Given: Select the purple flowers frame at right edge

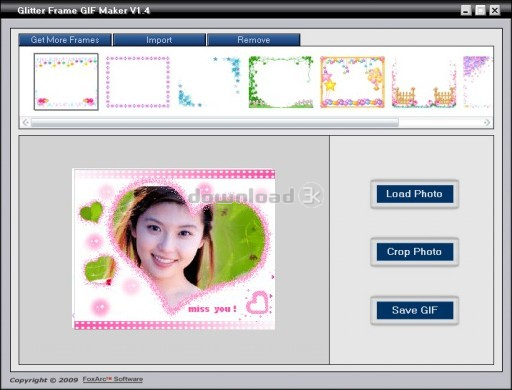Looking at the screenshot, I should [x=477, y=82].
